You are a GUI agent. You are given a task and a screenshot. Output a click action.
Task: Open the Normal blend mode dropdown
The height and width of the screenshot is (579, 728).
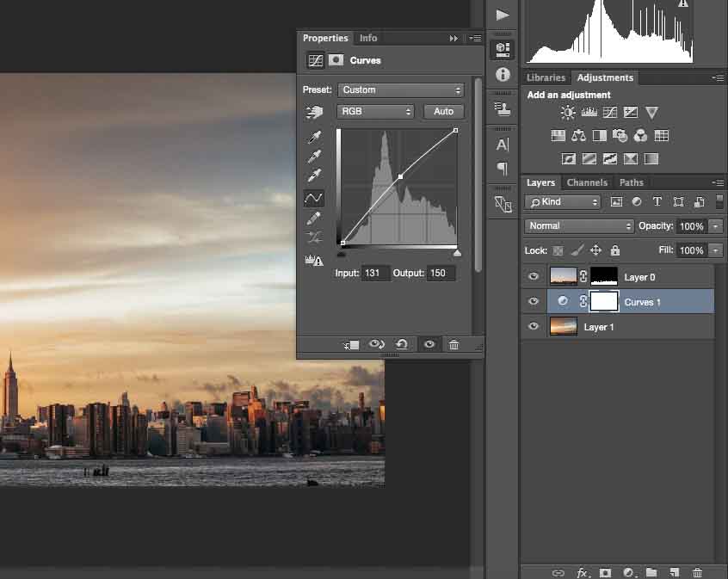coord(579,226)
